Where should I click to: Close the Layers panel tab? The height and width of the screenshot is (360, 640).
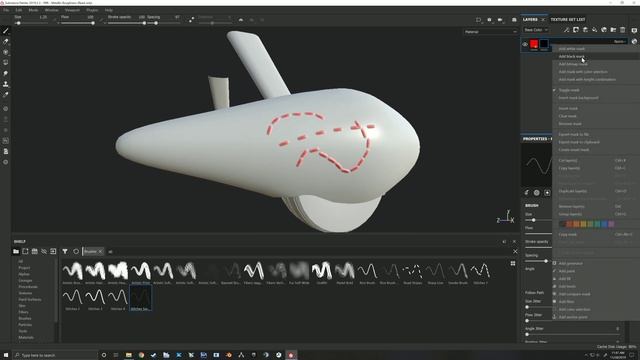pos(543,20)
